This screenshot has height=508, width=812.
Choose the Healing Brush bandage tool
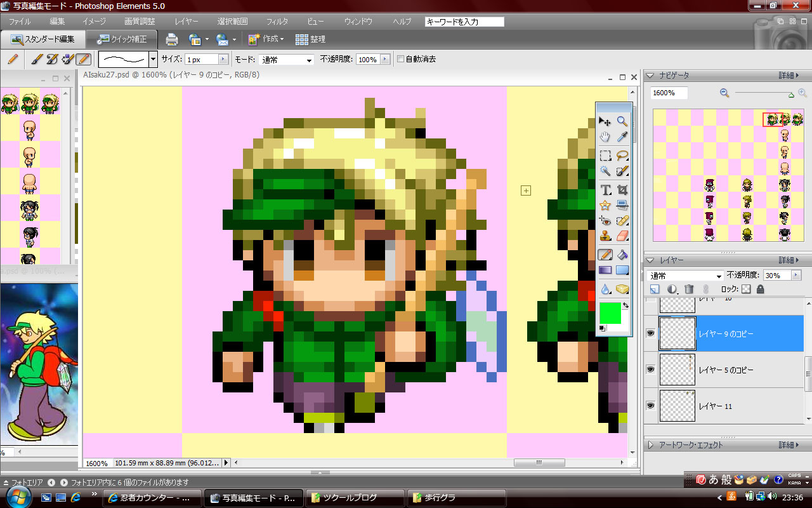click(622, 221)
